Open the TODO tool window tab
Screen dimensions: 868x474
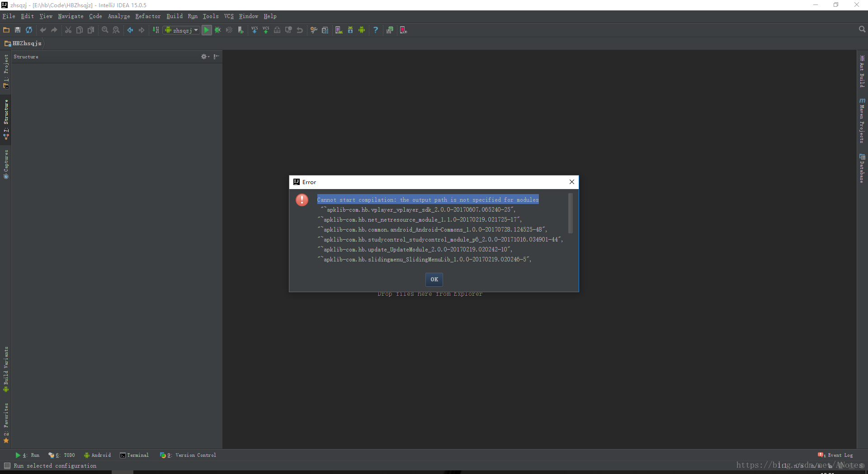(61, 455)
